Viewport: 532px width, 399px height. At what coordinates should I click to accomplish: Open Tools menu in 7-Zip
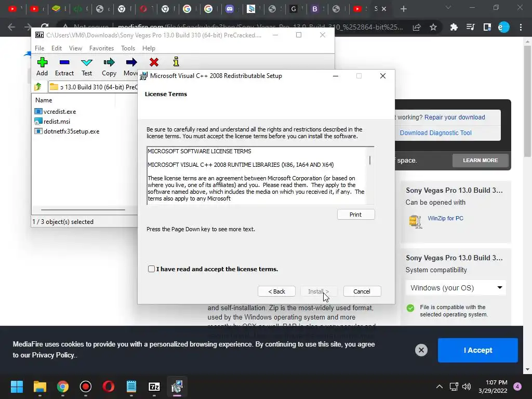pyautogui.click(x=128, y=48)
